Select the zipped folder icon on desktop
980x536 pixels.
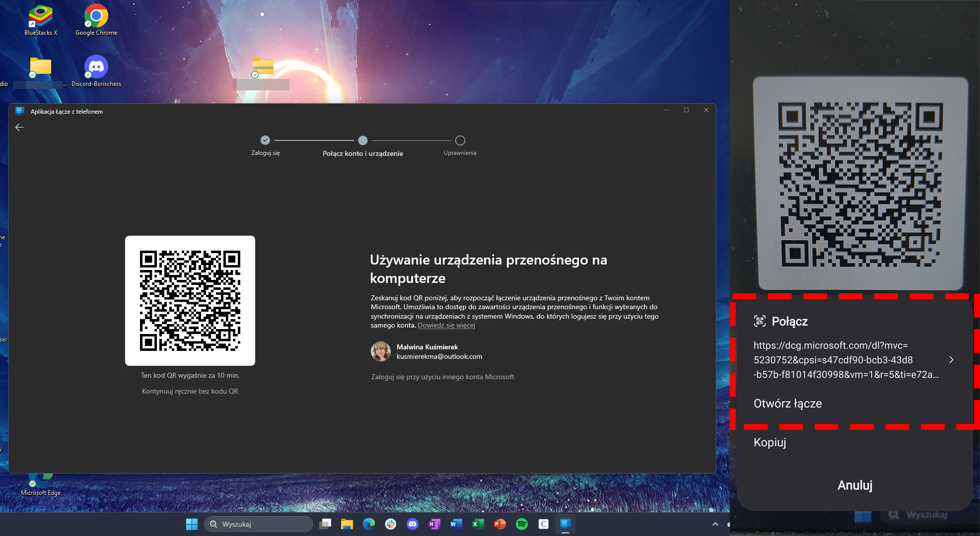pyautogui.click(x=263, y=68)
